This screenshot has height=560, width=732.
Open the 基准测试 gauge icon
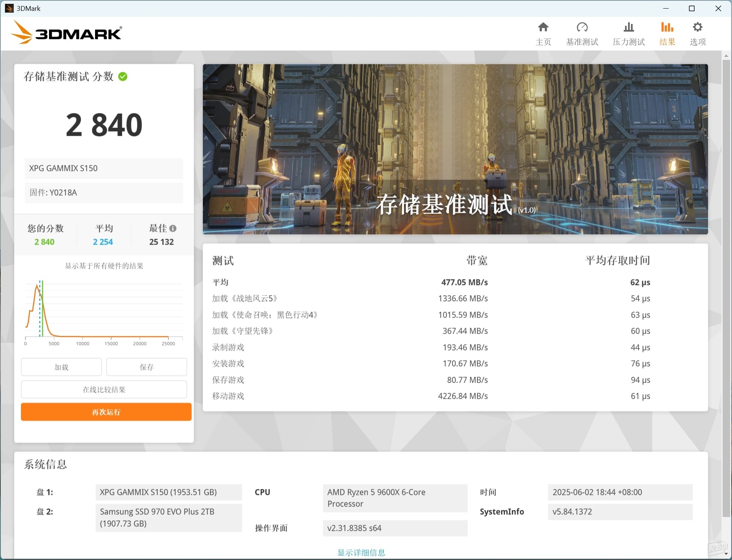click(x=582, y=27)
